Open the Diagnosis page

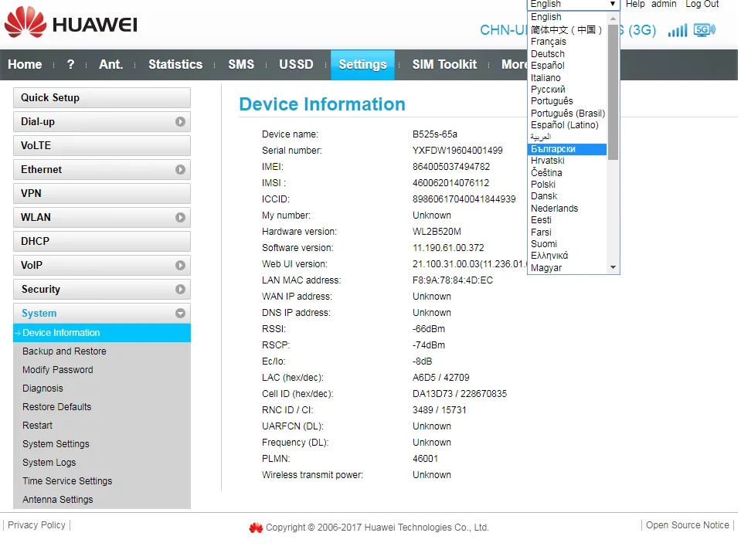click(42, 388)
